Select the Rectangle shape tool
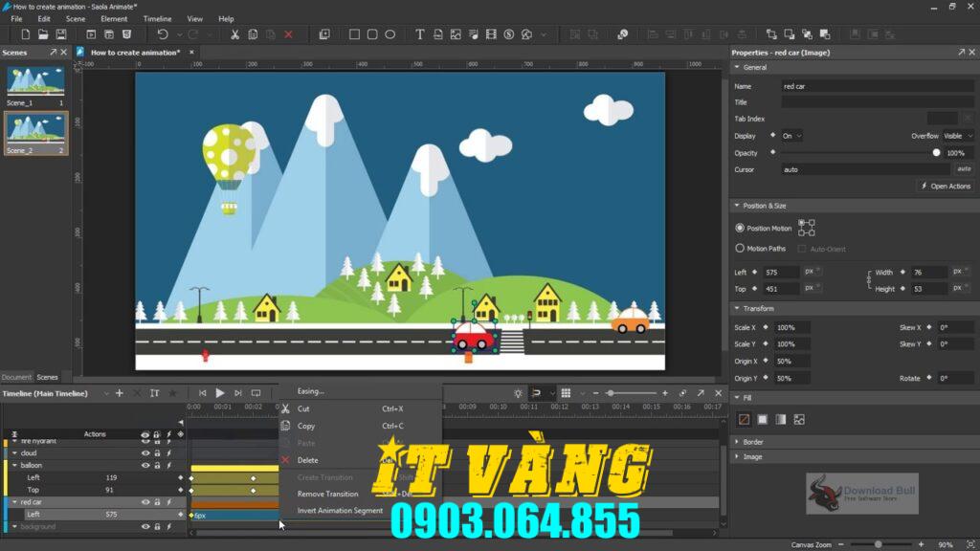Image resolution: width=980 pixels, height=551 pixels. pos(354,33)
